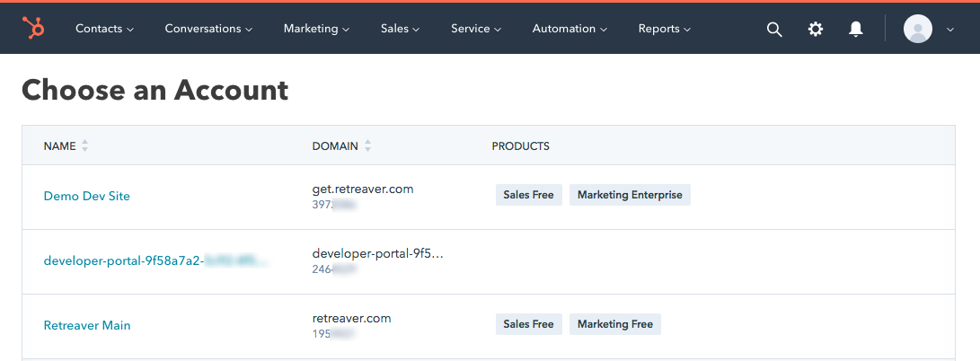Image resolution: width=980 pixels, height=361 pixels.
Task: Click the HubSpot sprocket logo
Action: pyautogui.click(x=35, y=29)
